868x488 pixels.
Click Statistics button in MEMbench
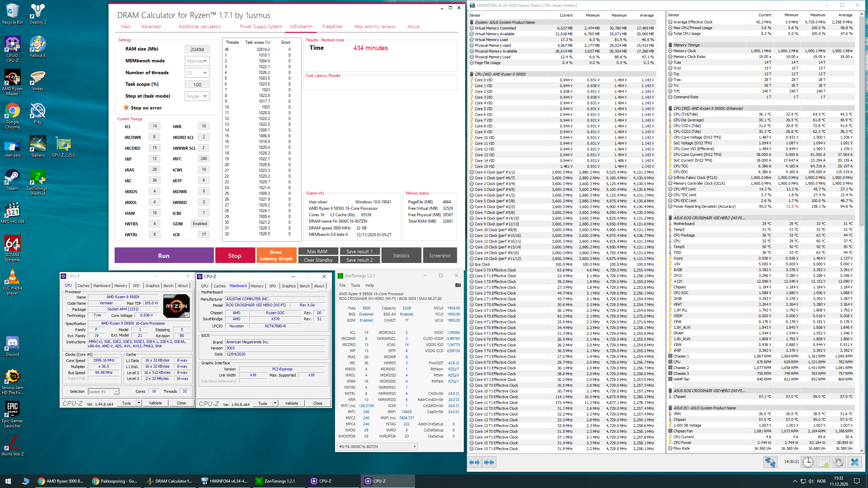click(x=401, y=256)
